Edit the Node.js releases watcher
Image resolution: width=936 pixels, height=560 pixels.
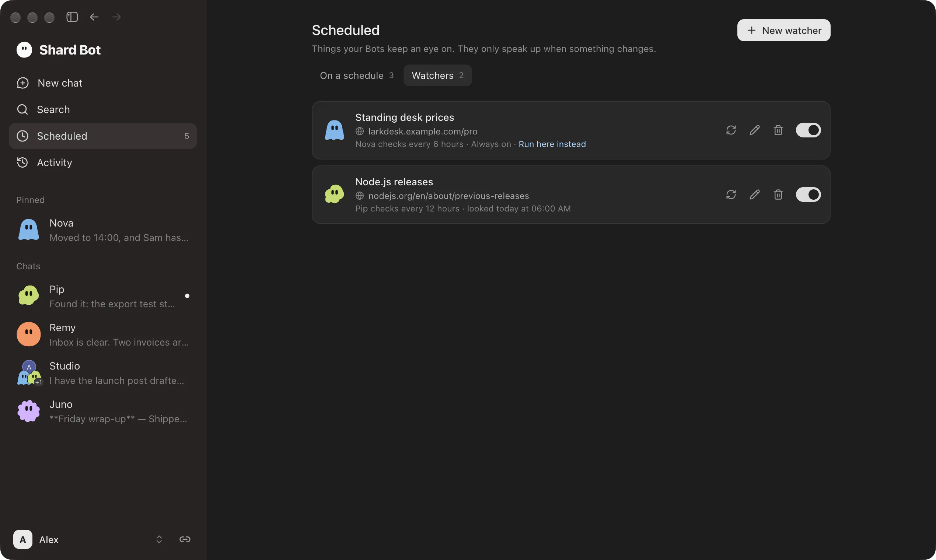point(754,195)
